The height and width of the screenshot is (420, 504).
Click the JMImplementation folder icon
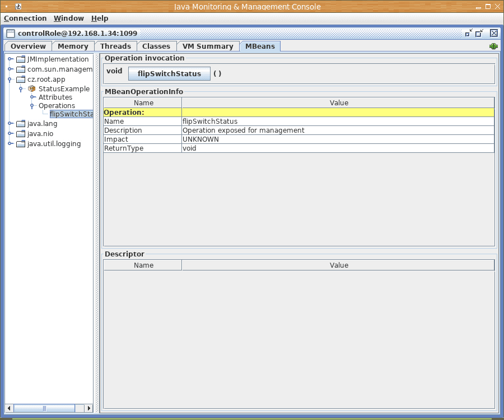[x=21, y=59]
